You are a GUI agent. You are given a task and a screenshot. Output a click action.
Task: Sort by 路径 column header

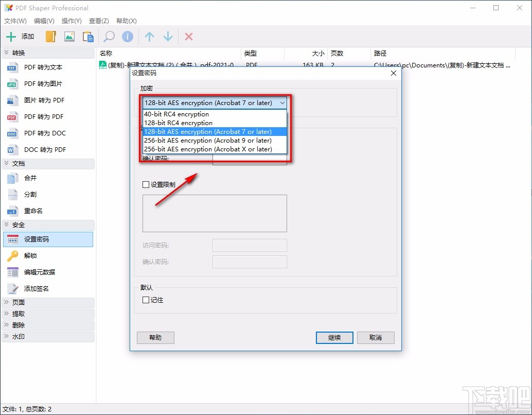click(x=443, y=54)
